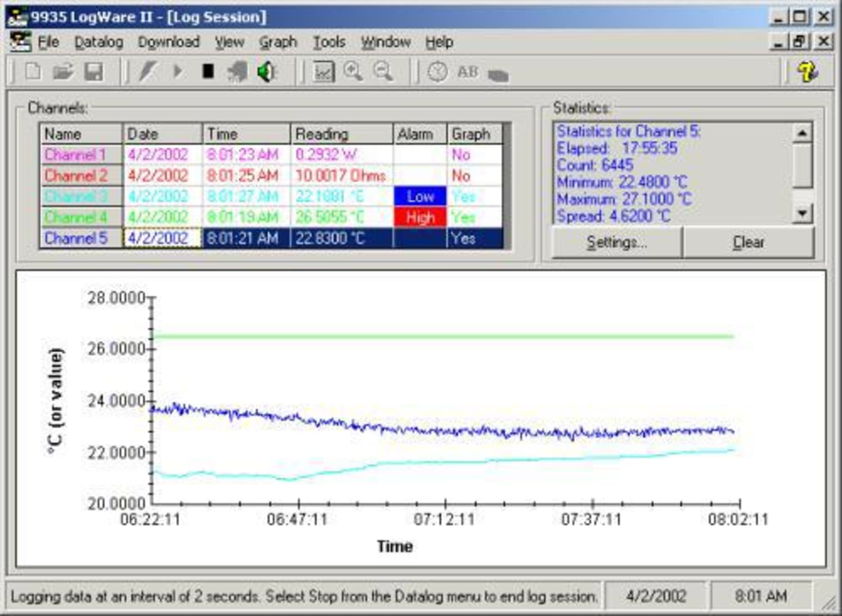Viewport: 842px width, 616px height.
Task: Toggle the green speaker alarm sound icon
Action: (267, 72)
